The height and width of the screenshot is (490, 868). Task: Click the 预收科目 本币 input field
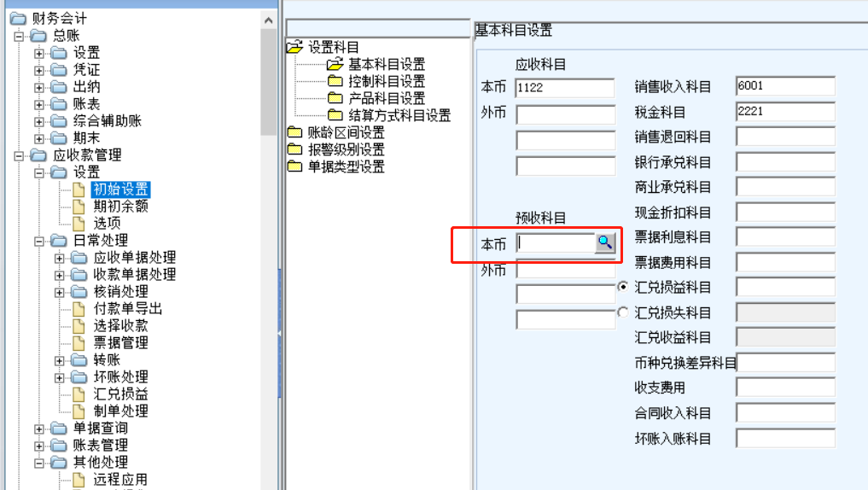click(x=556, y=243)
